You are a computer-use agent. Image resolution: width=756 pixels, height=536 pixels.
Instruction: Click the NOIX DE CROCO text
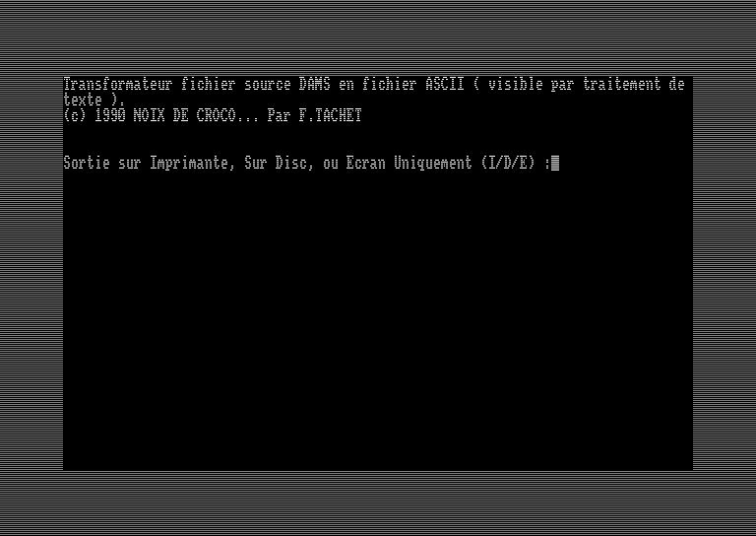184,115
